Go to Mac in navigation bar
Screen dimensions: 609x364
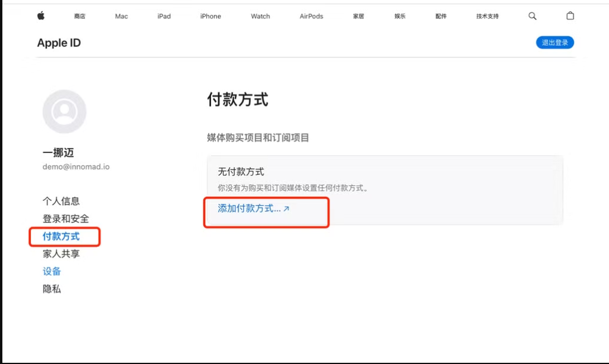[121, 17]
